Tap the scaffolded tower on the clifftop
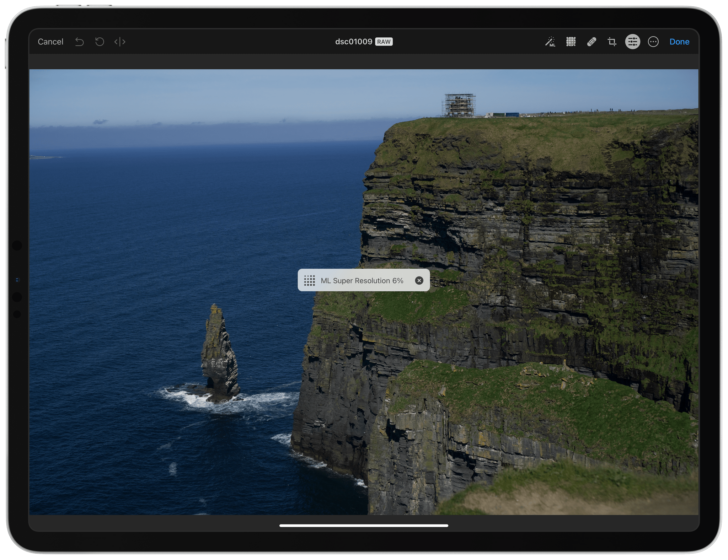Image resolution: width=728 pixels, height=560 pixels. coord(459,105)
